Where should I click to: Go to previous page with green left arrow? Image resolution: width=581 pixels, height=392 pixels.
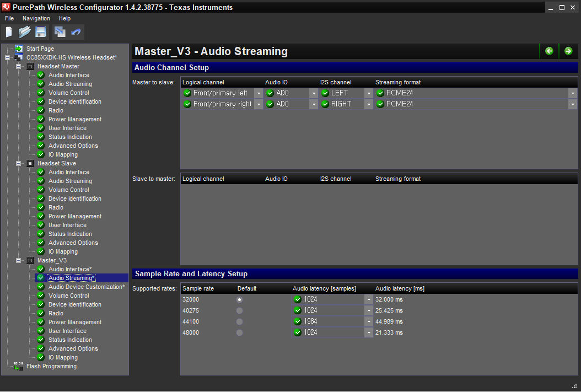point(549,51)
